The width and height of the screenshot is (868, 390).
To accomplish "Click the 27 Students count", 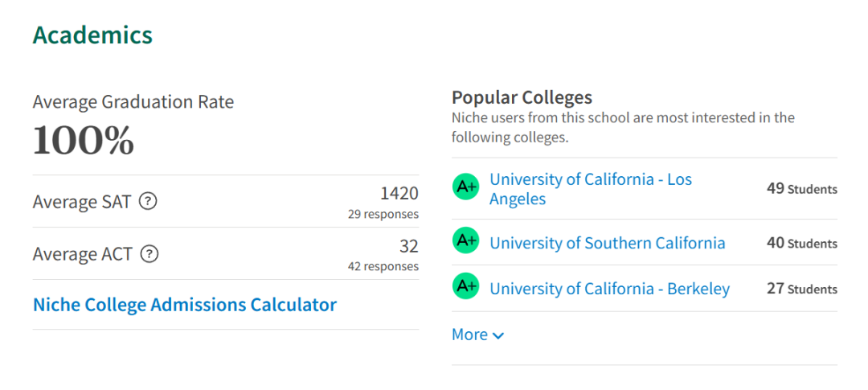I will pos(801,289).
